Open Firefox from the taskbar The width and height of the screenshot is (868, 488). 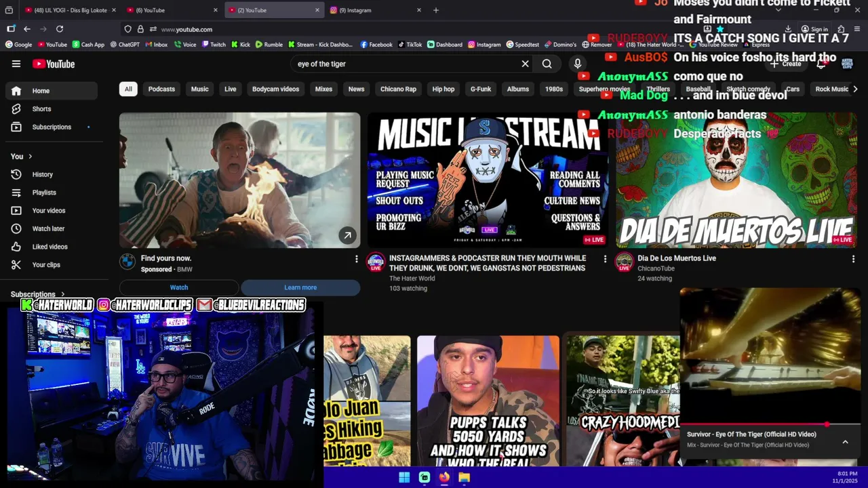pos(444,477)
